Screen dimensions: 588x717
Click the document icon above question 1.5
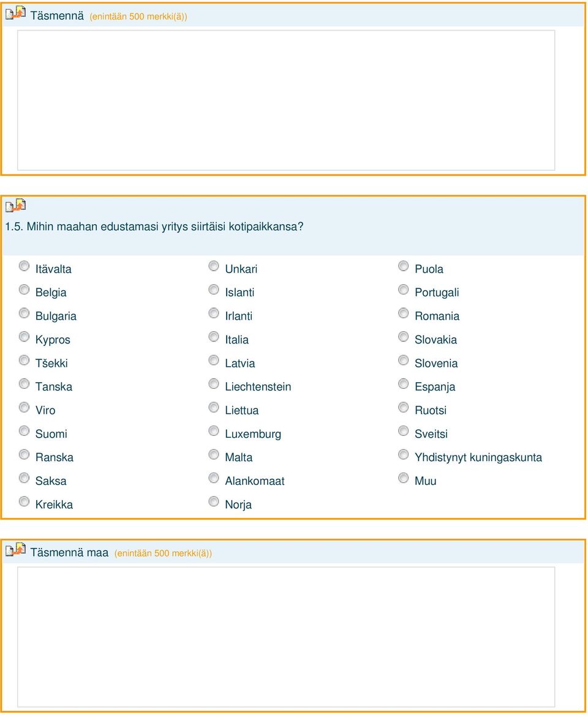pos(15,205)
